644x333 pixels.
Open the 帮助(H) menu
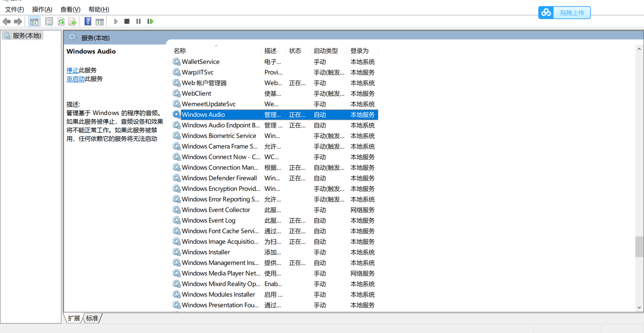99,9
